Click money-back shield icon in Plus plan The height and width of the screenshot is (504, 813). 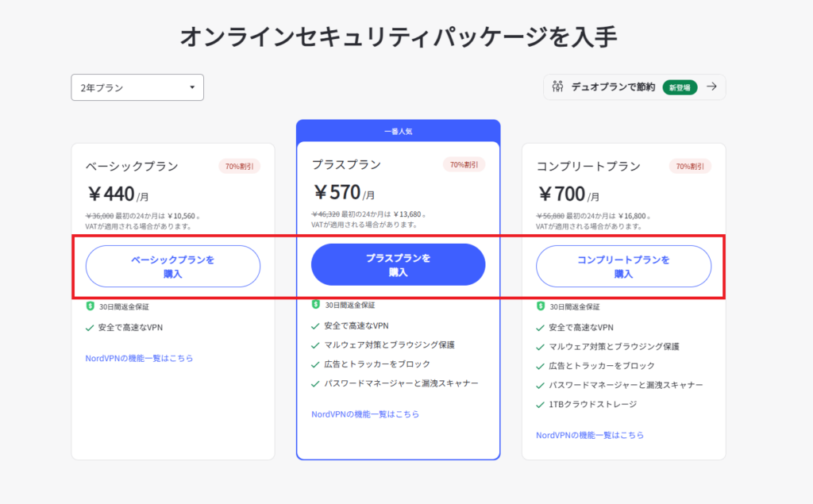pos(315,305)
